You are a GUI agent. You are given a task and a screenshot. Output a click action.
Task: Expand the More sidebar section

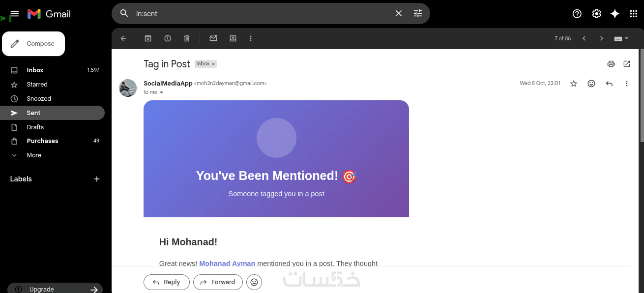[34, 155]
